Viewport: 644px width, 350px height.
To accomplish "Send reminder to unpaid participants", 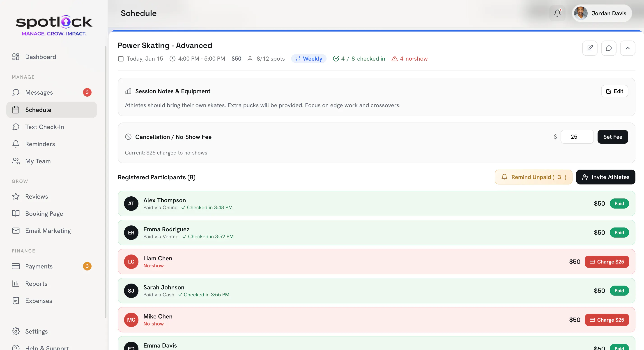I will coord(533,177).
